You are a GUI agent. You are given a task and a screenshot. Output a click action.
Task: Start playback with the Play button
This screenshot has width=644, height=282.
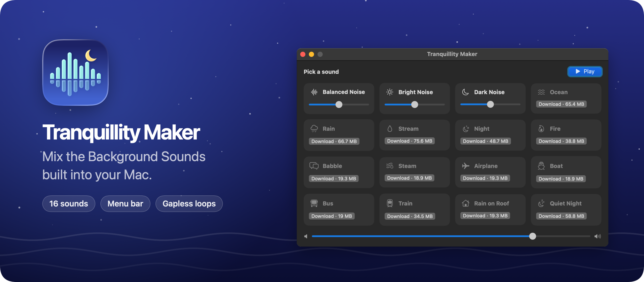(x=585, y=72)
